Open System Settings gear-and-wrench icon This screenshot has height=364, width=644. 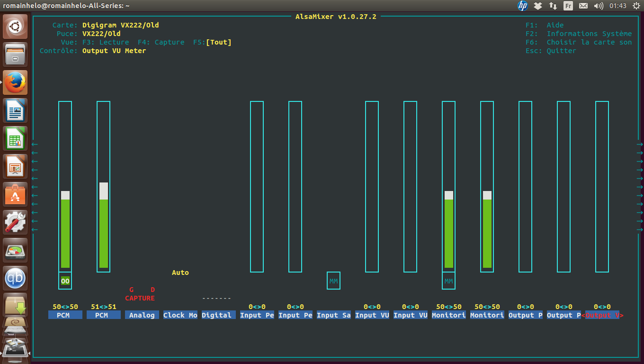(16, 222)
